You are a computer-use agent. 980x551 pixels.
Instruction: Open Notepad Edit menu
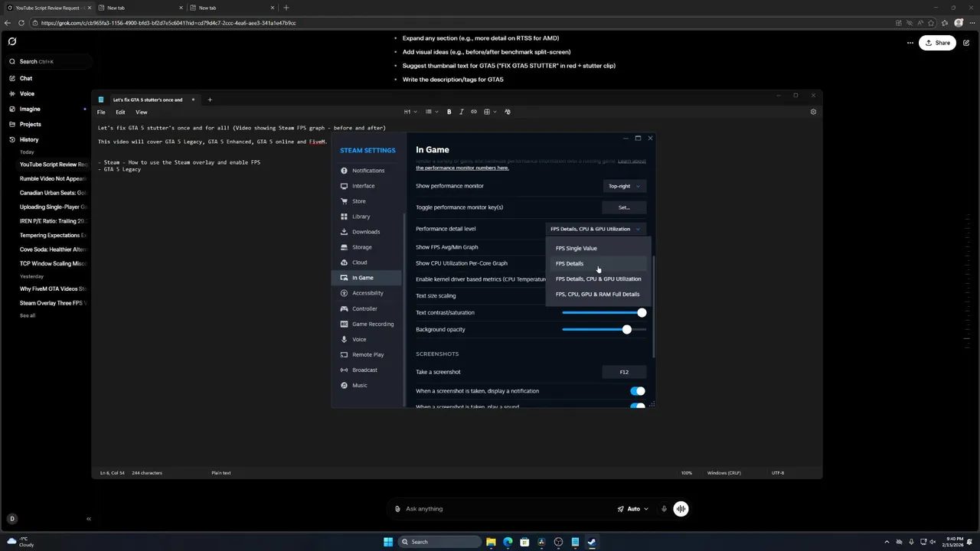pyautogui.click(x=120, y=112)
